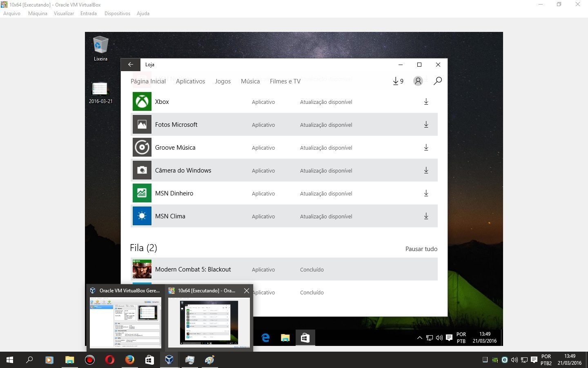Click the host taskbar search icon
This screenshot has height=368, width=588.
(x=29, y=360)
